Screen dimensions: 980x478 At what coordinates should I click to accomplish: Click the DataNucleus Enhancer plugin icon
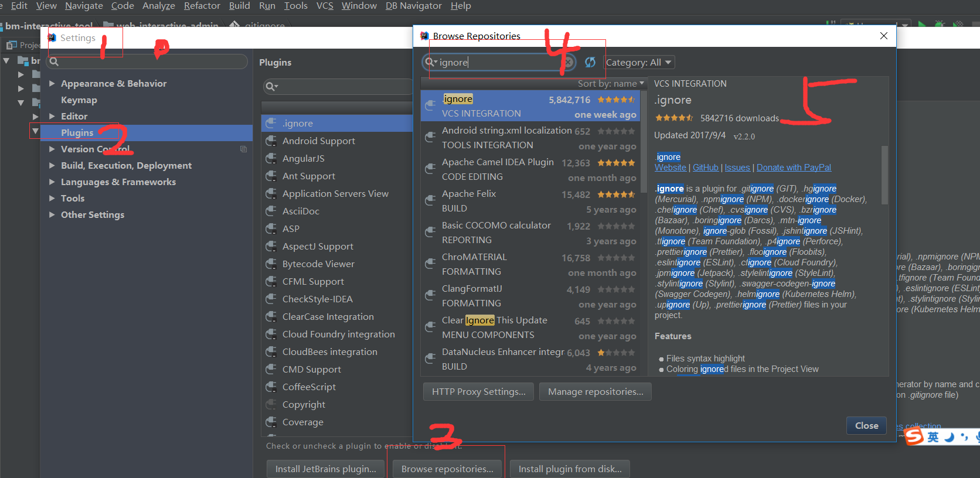pos(430,359)
